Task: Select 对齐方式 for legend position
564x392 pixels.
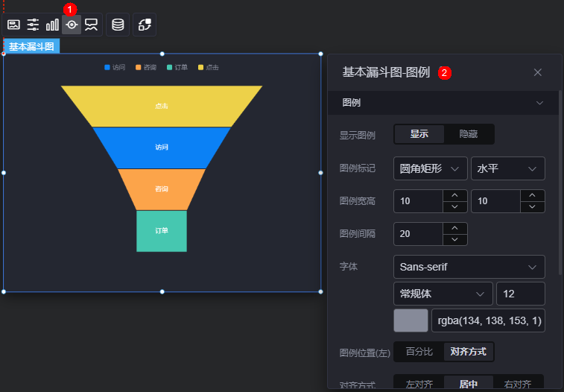Action: coord(469,352)
